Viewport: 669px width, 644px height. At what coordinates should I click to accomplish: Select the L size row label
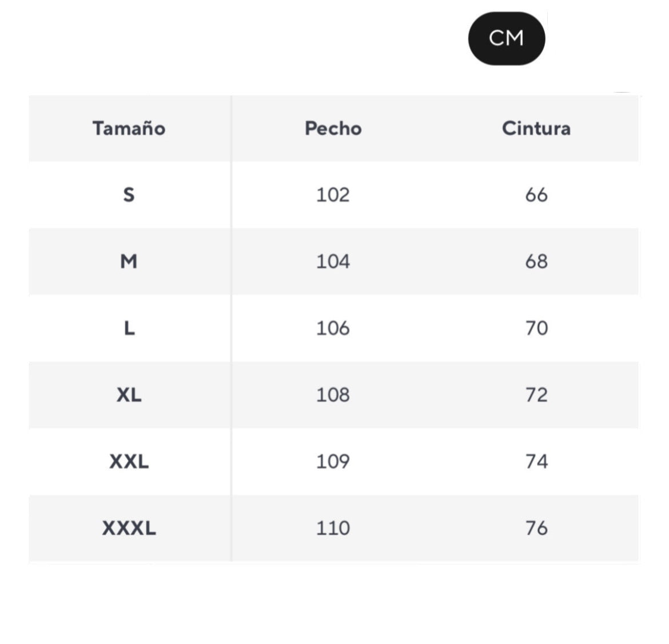click(x=129, y=329)
